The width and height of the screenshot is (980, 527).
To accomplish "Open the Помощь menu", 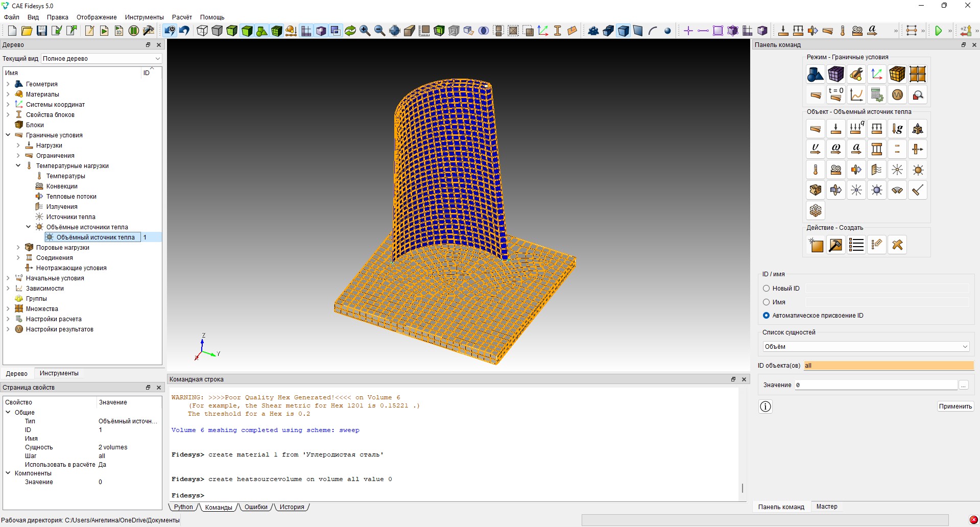I will [x=212, y=17].
